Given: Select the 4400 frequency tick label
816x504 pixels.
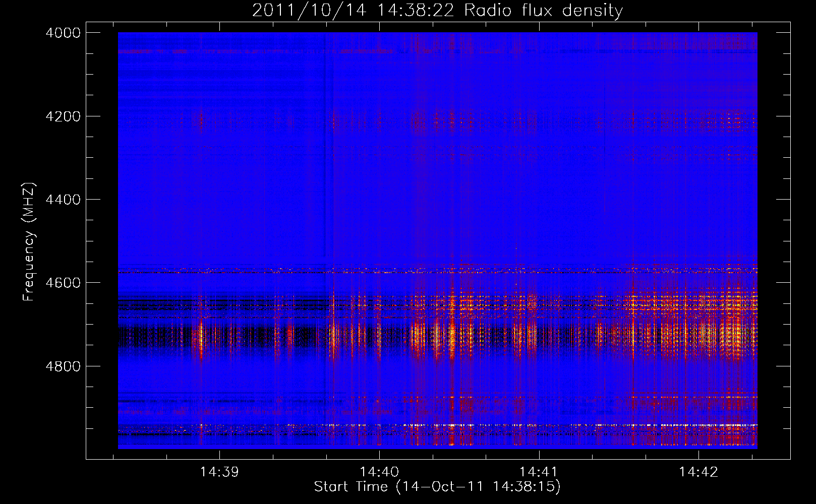Looking at the screenshot, I should tap(63, 200).
